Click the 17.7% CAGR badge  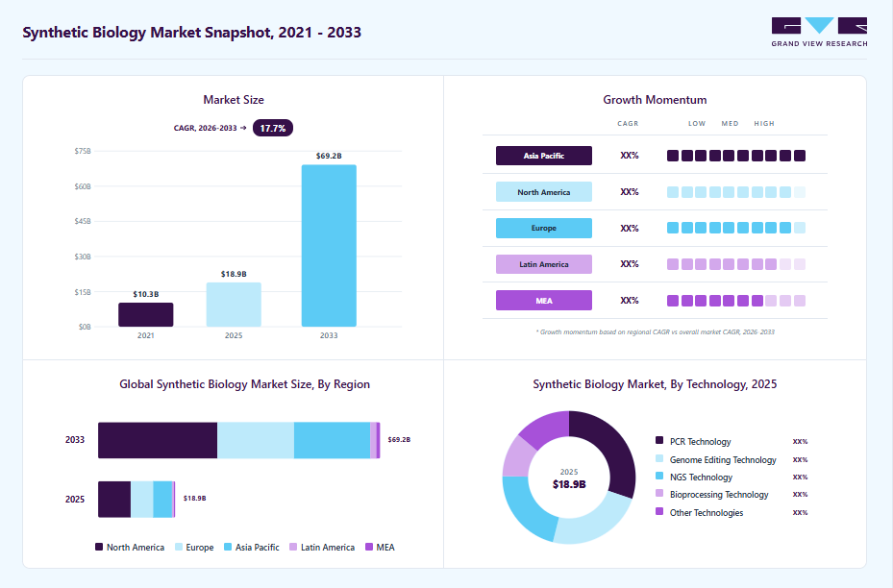tap(273, 128)
